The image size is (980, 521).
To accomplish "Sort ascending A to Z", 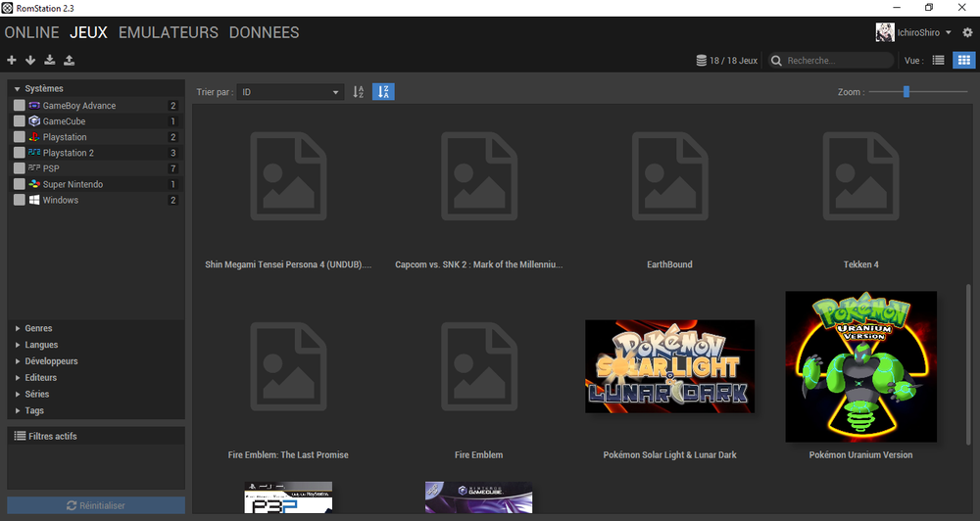I will tap(358, 92).
